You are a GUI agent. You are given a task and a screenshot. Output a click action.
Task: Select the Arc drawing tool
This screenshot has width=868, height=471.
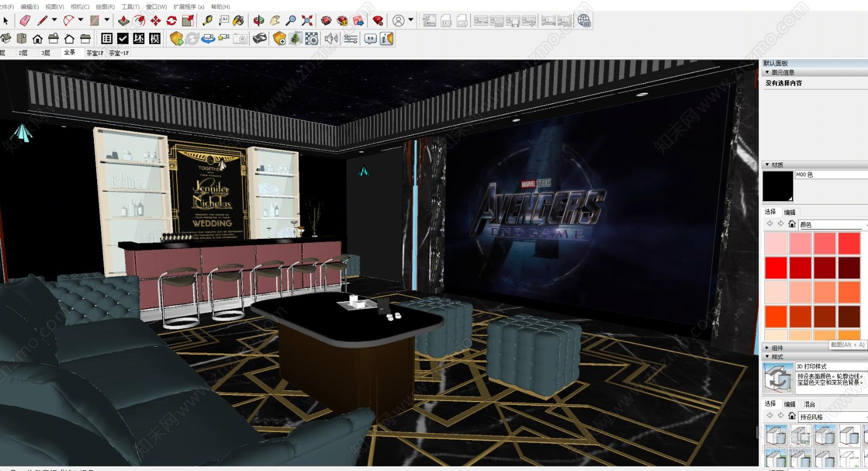pos(69,21)
